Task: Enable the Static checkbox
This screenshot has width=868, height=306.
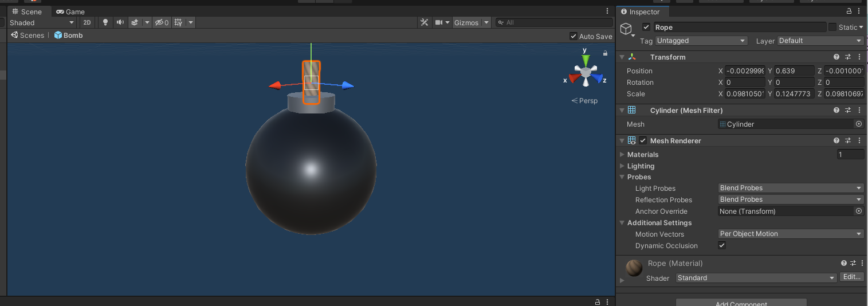Action: coord(832,27)
